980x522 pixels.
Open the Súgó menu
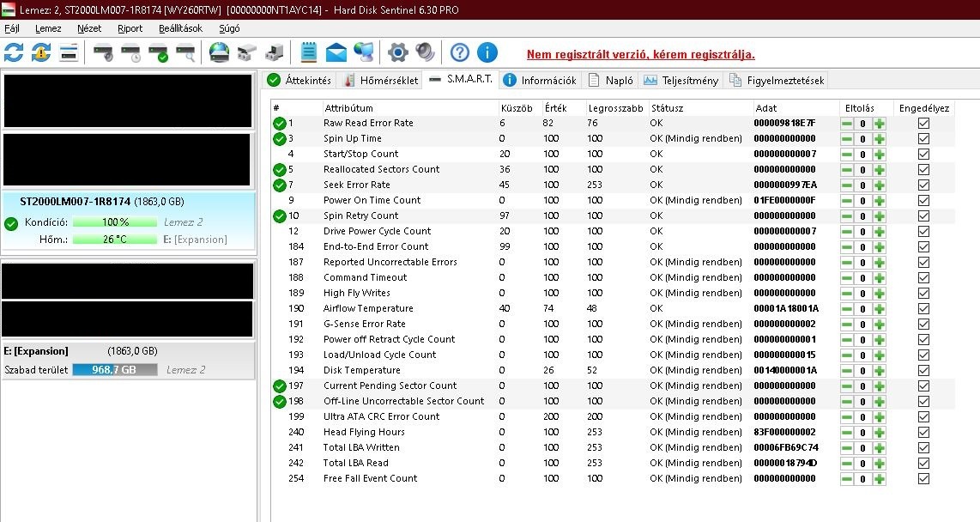click(229, 28)
